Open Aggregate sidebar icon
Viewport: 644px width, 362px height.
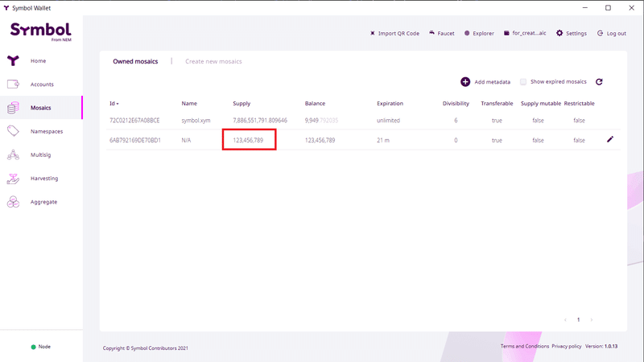tap(13, 202)
